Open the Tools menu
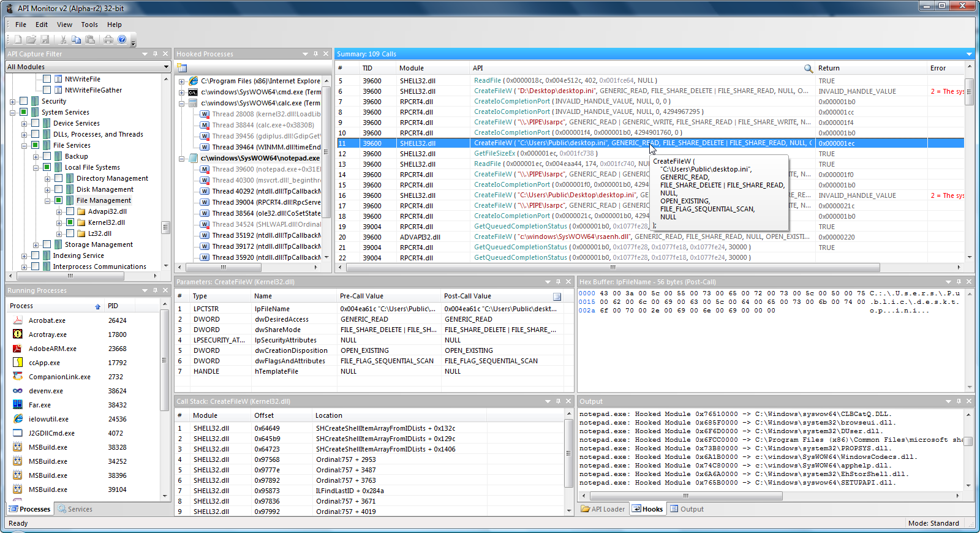This screenshot has width=980, height=533. pyautogui.click(x=89, y=25)
